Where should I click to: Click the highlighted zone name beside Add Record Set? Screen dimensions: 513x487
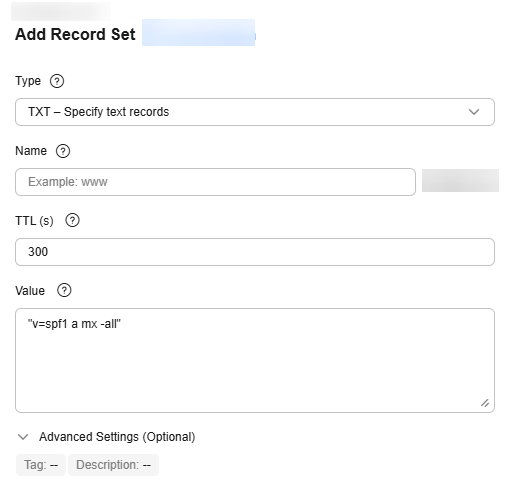tap(199, 33)
